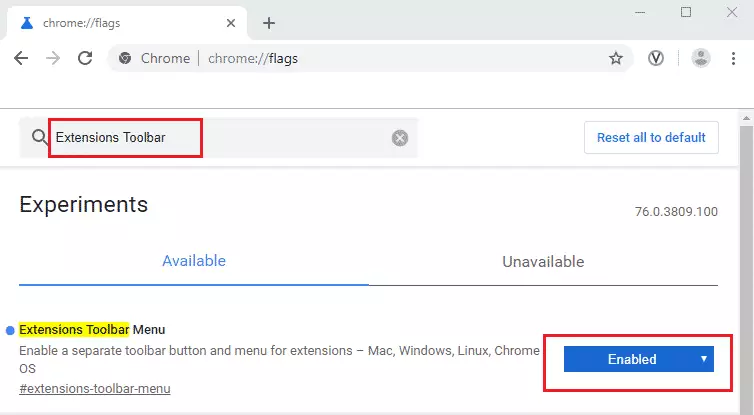Click the Extensions Toolbar Menu title
Screen dimensions: 754x415
[92, 330]
